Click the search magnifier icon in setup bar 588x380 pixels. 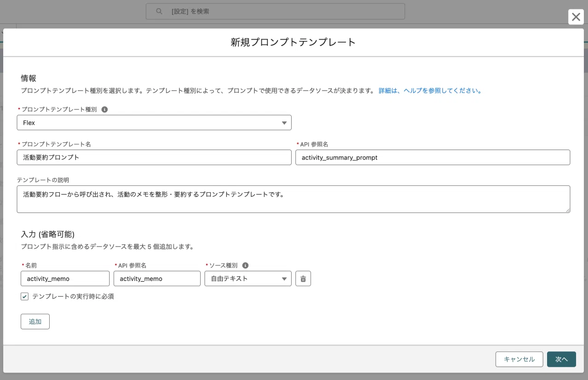pos(159,12)
